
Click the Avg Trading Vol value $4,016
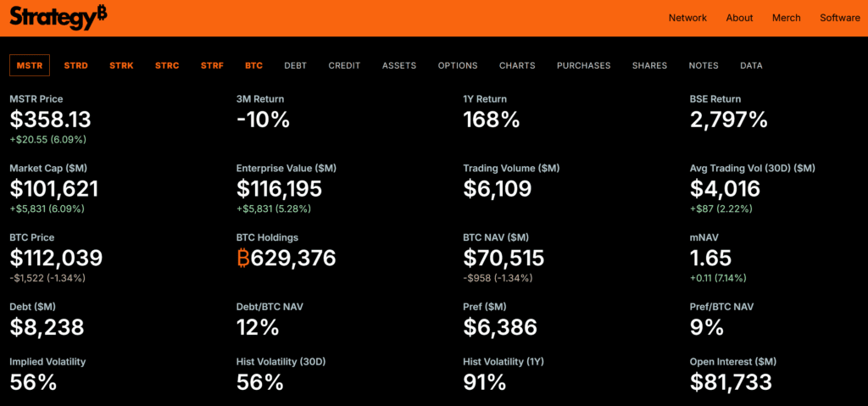[x=726, y=189]
